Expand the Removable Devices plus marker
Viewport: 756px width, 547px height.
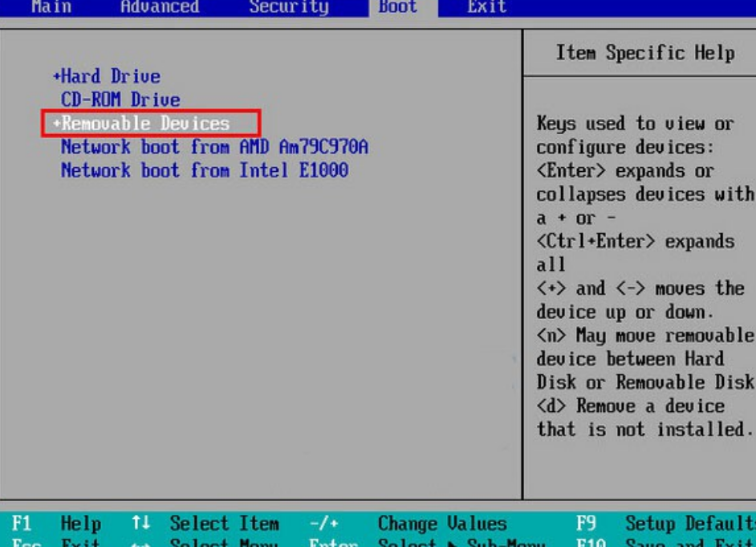57,124
